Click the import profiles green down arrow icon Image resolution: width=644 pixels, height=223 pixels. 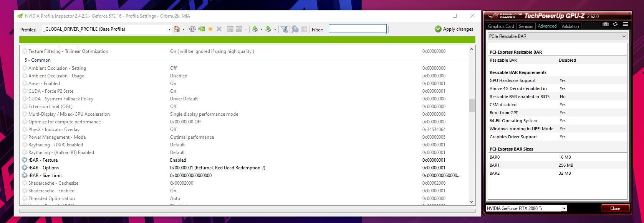coord(268,29)
